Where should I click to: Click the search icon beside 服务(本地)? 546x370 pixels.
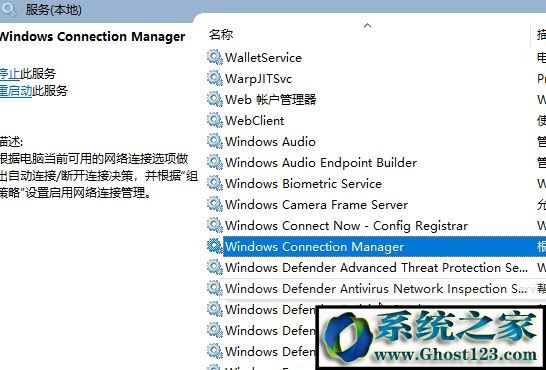coord(8,8)
